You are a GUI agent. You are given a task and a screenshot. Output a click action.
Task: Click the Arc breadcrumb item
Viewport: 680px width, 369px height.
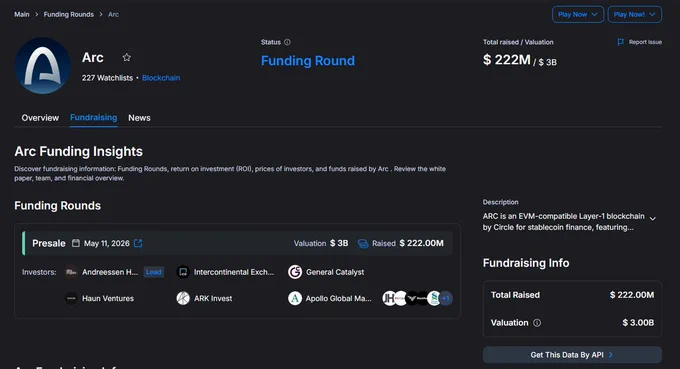point(113,14)
